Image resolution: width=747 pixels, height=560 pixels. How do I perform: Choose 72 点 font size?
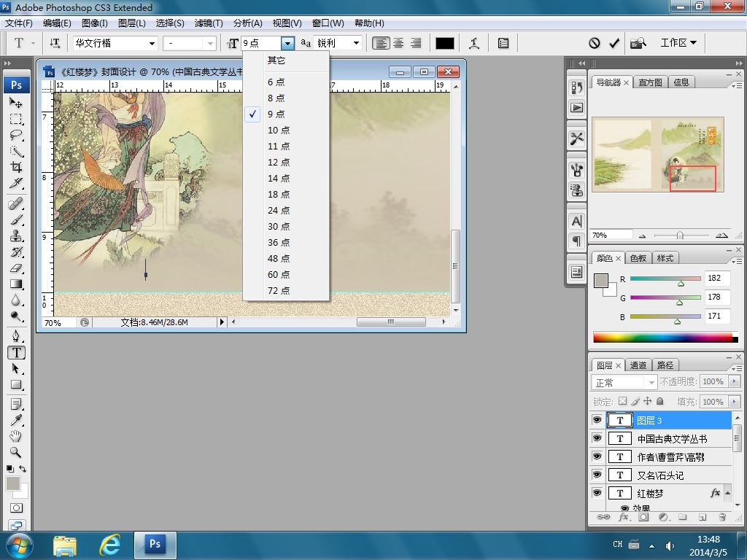286,290
